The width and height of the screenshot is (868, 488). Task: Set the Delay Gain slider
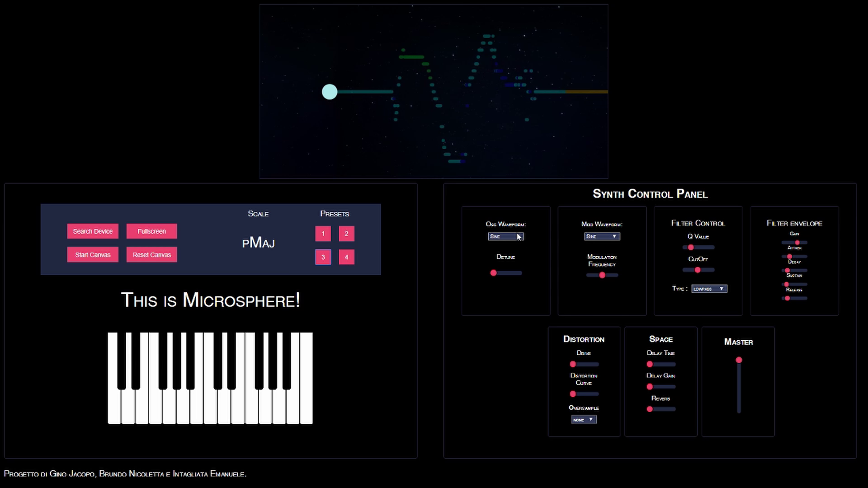point(661,387)
